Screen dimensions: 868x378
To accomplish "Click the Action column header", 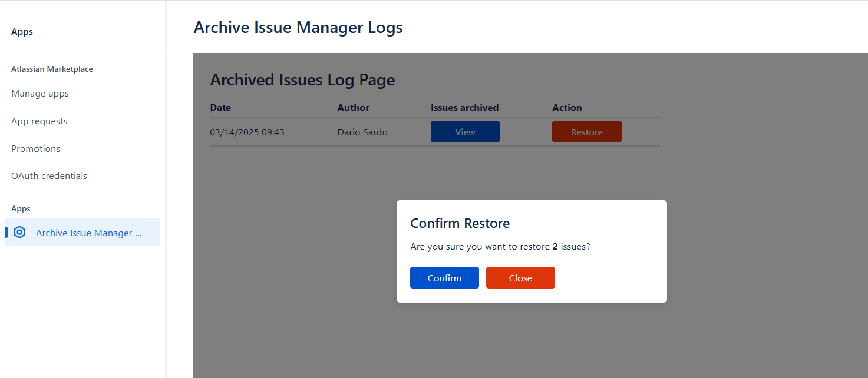I will point(567,108).
